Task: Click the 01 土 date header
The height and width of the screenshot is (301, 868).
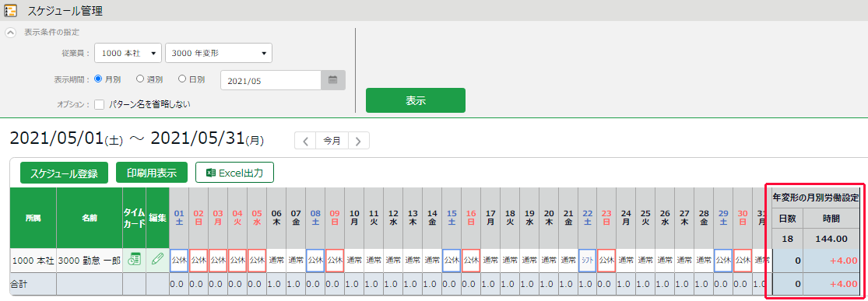Action: click(179, 218)
